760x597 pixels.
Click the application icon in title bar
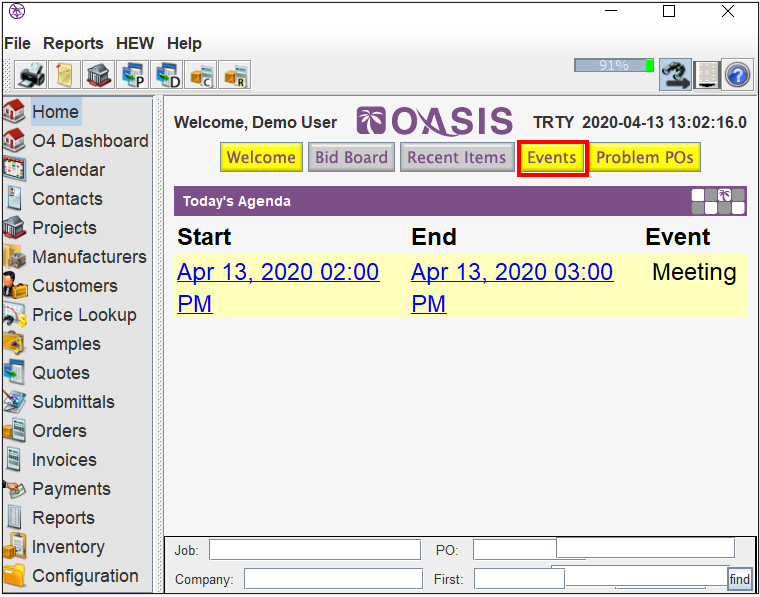point(17,11)
